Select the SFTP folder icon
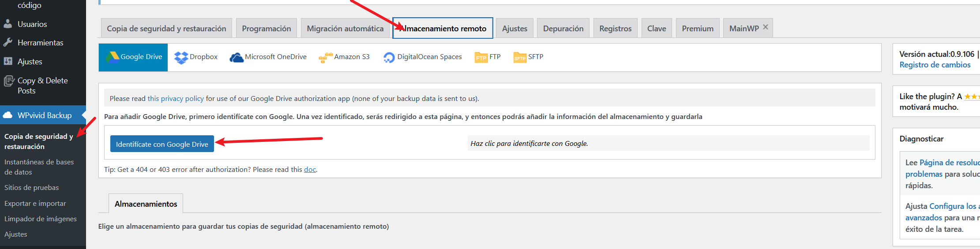This screenshot has height=249, width=980. point(520,57)
